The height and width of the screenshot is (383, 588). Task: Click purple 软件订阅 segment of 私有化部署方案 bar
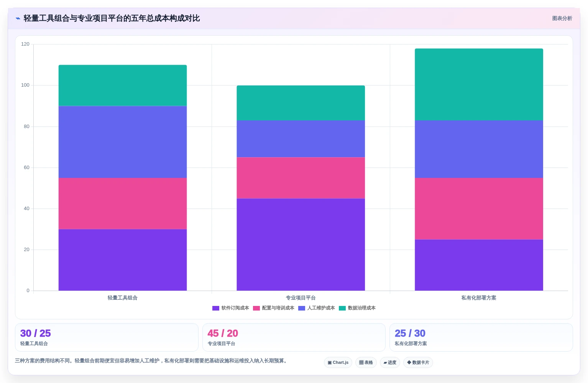(x=479, y=265)
